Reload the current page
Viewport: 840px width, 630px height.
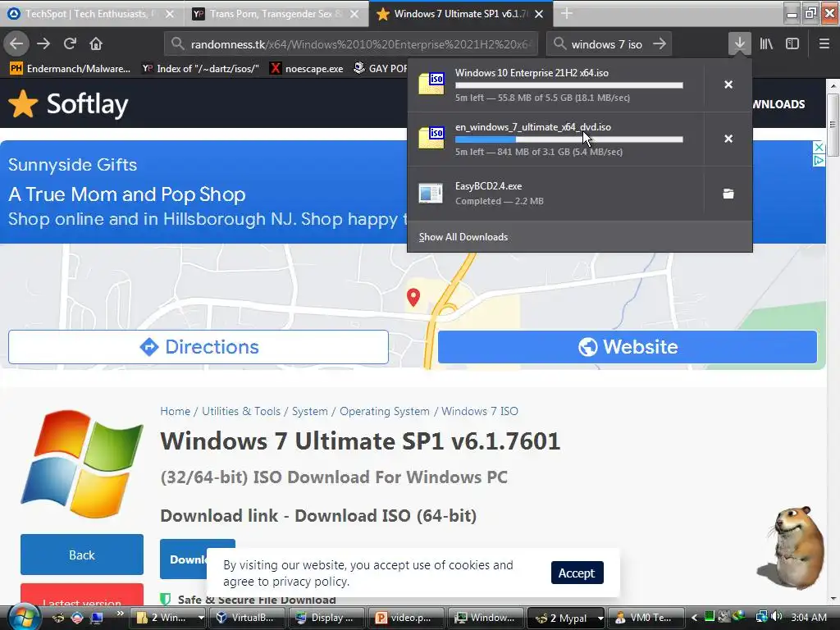point(70,43)
